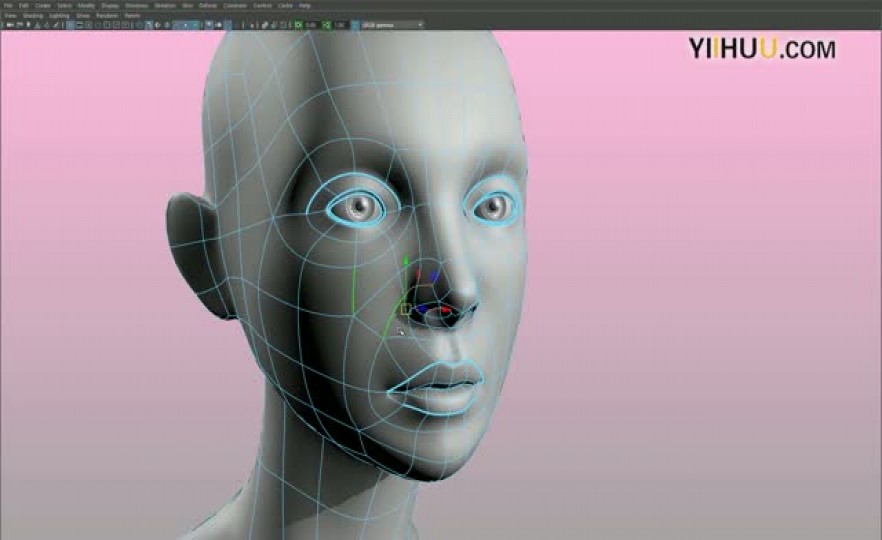
Task: Open the panel Shading menu
Action: pyautogui.click(x=33, y=16)
